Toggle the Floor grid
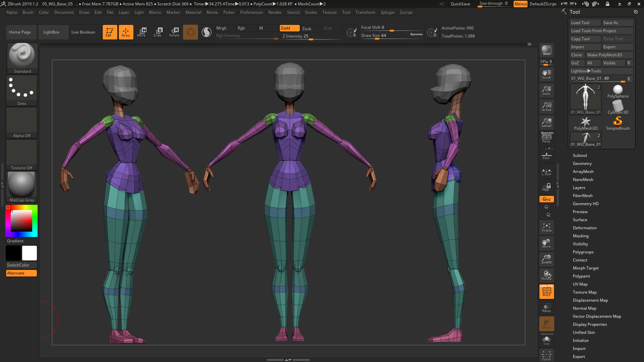 pyautogui.click(x=546, y=155)
